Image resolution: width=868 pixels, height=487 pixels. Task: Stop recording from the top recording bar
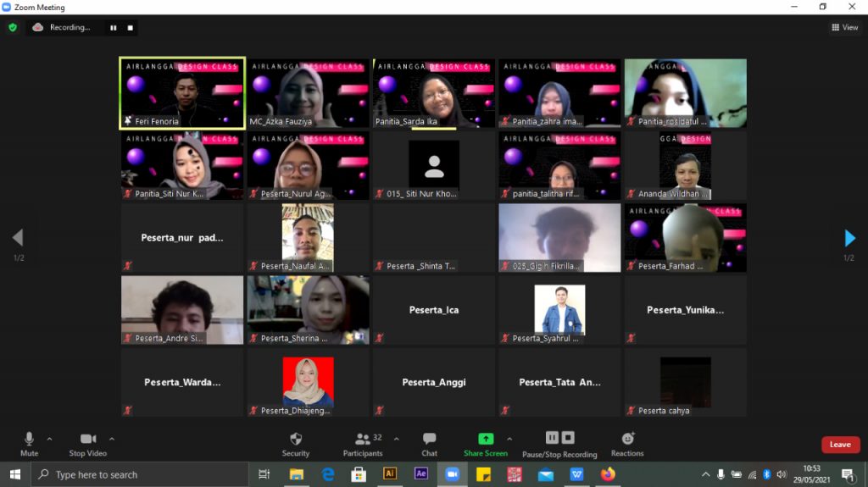pos(130,27)
